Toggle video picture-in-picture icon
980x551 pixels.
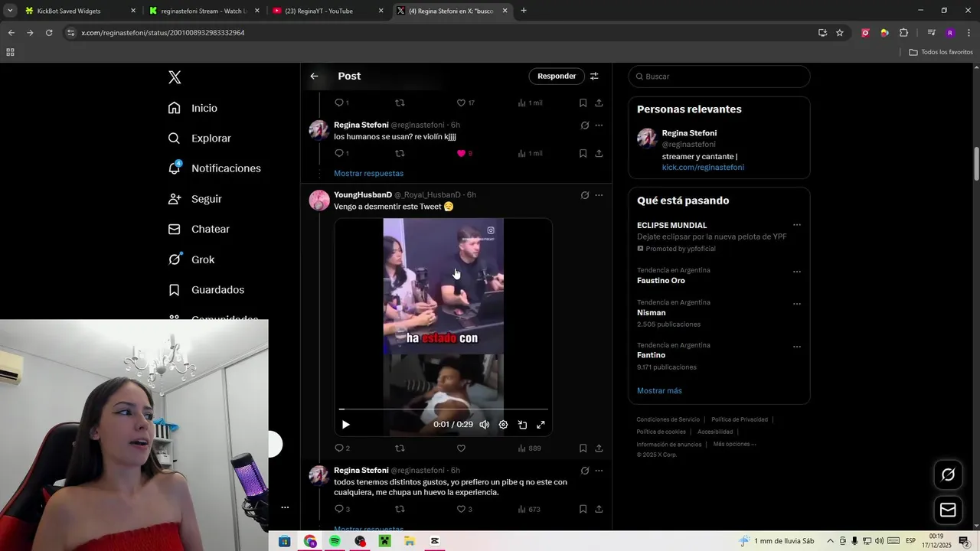522,425
